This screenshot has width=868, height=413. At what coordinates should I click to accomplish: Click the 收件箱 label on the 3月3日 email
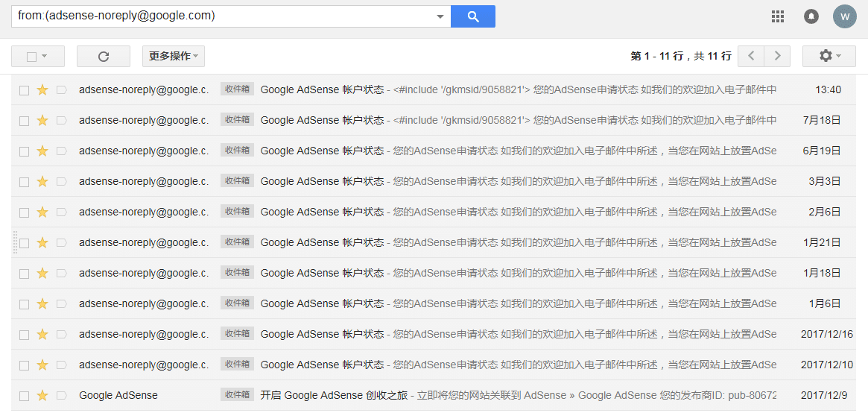(237, 180)
